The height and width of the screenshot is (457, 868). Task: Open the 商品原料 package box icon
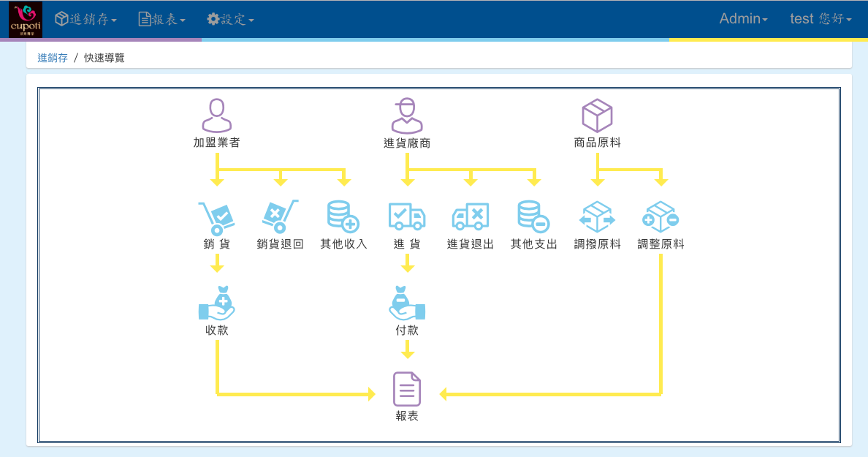click(x=597, y=116)
